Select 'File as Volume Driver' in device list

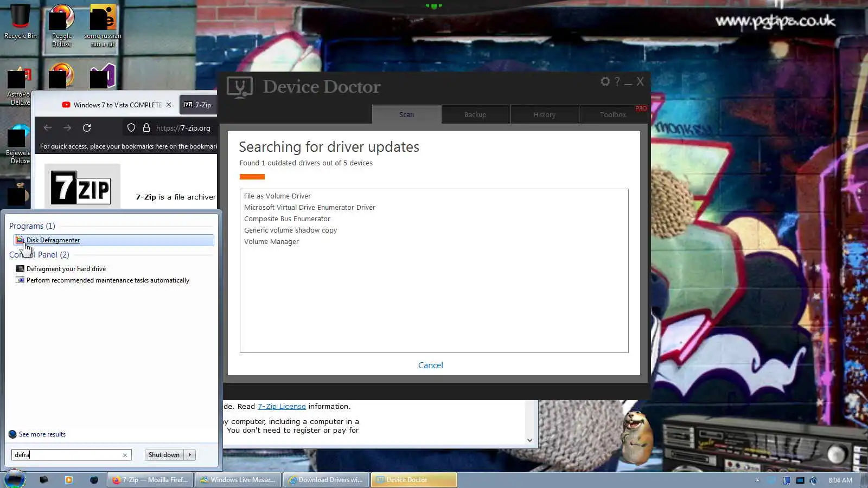click(x=277, y=196)
